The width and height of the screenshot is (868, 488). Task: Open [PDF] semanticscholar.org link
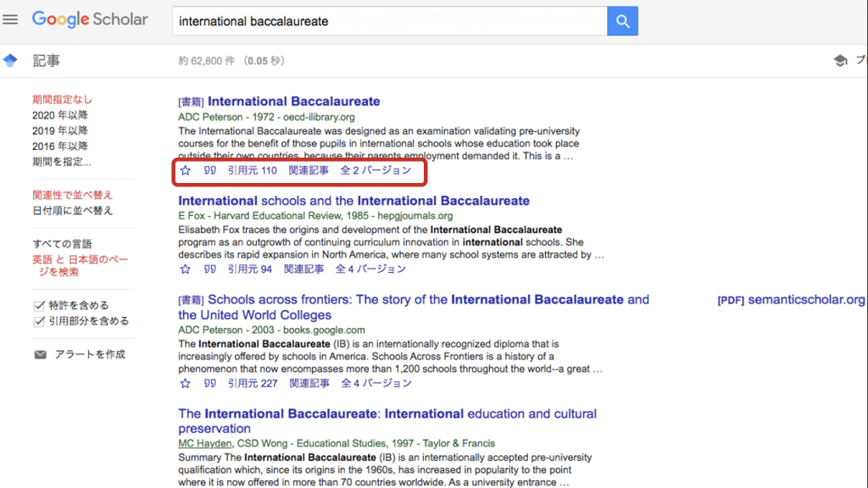[x=791, y=300]
